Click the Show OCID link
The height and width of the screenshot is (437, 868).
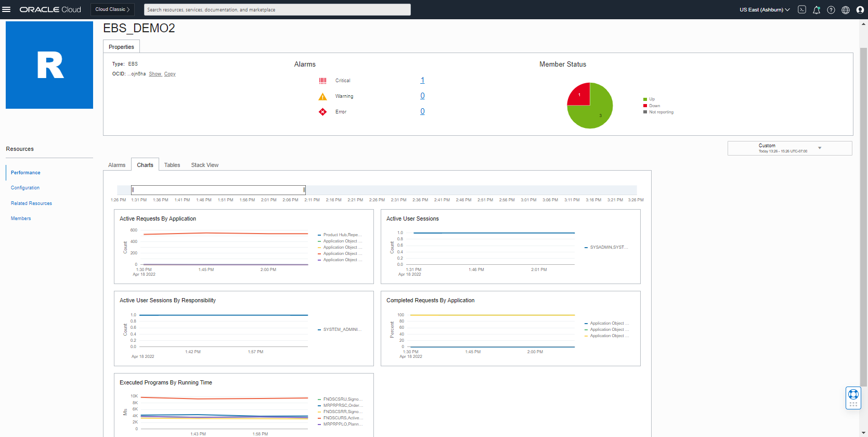click(x=155, y=74)
